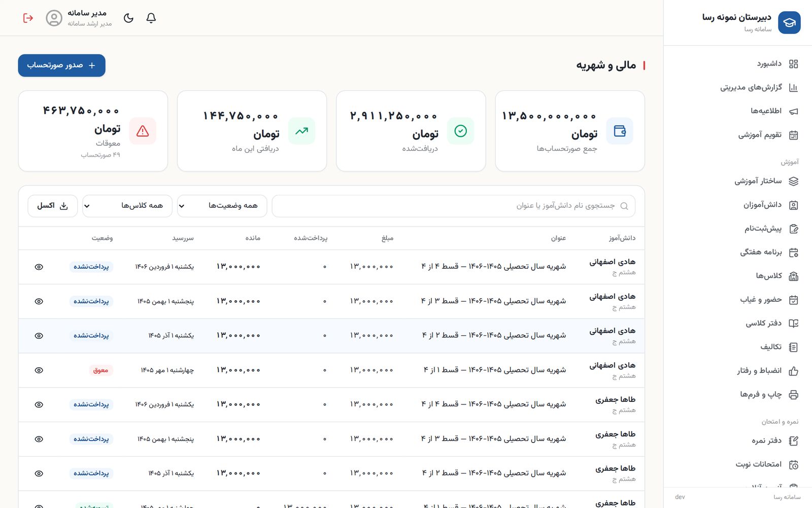Click the معوق status badge
The width and height of the screenshot is (812, 508).
click(x=100, y=370)
